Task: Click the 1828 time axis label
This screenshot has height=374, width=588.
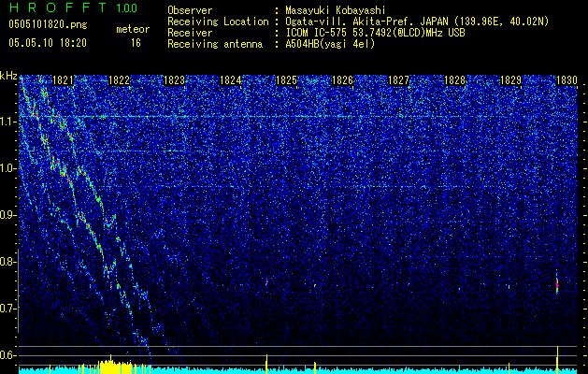Action: click(454, 80)
